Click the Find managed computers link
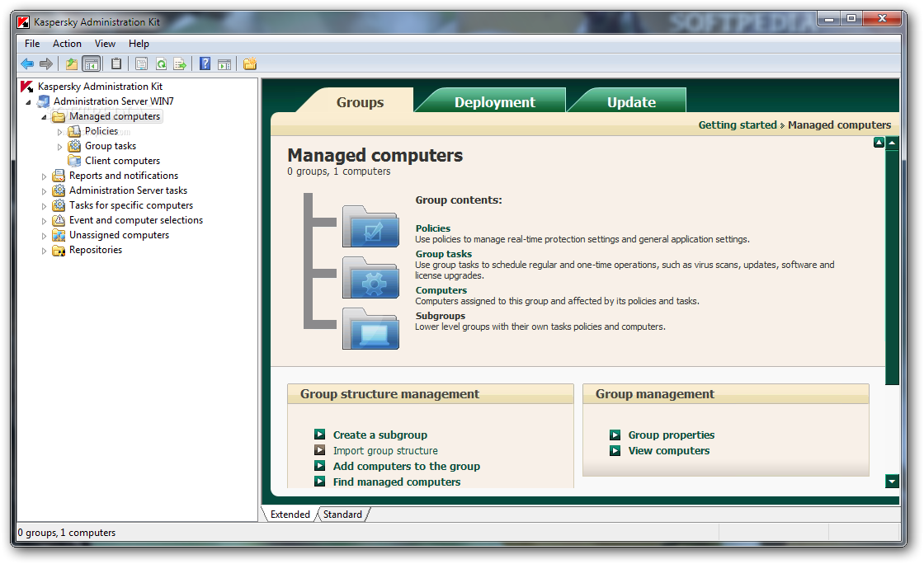 397,482
